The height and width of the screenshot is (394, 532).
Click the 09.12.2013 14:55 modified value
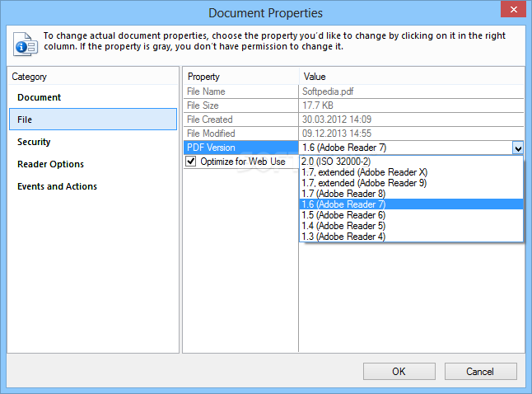(x=337, y=134)
